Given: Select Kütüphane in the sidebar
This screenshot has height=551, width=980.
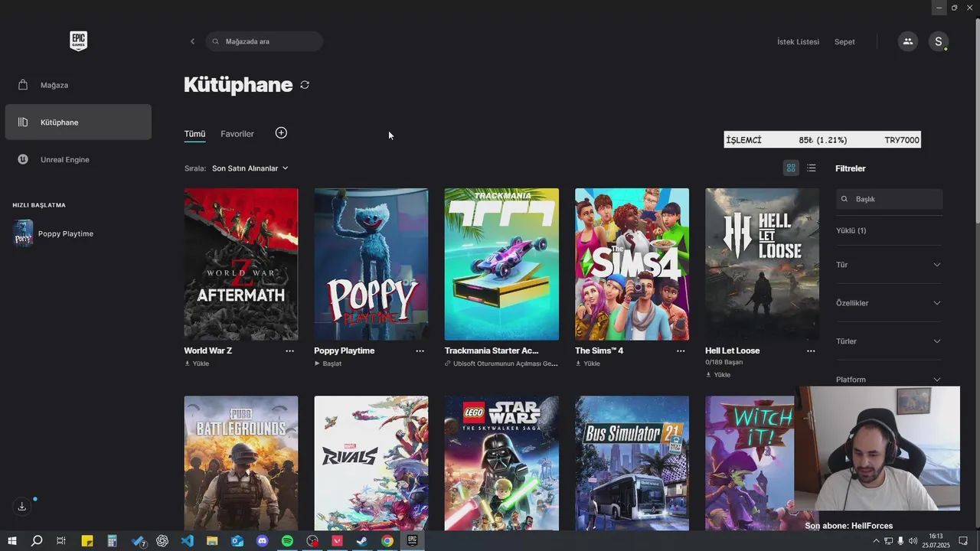Looking at the screenshot, I should pos(78,122).
